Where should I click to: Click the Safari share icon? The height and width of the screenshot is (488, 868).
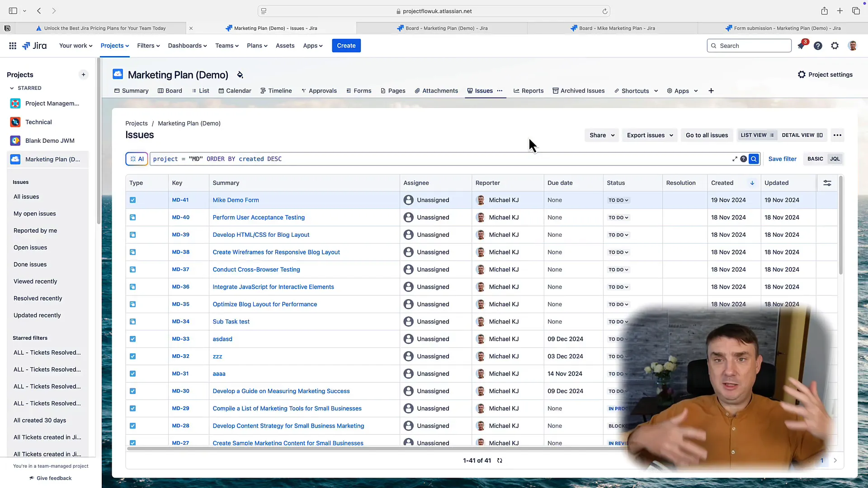(x=825, y=11)
